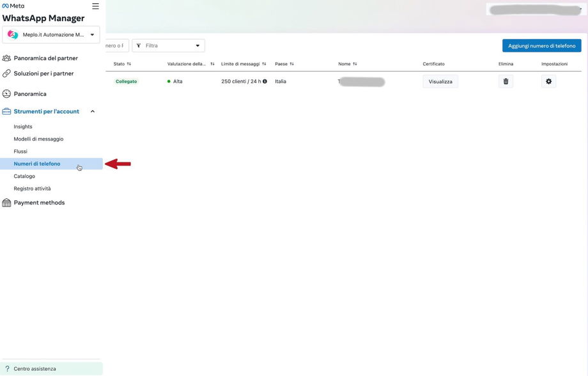Viewport: 588px width, 376px height.
Task: Open Catalogo in the sidebar
Action: [24, 176]
